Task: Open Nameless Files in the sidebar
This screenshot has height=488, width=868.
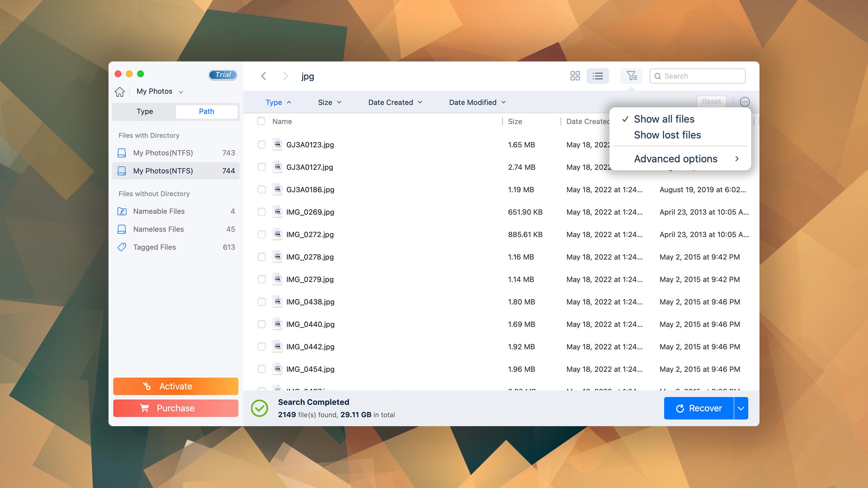Action: 176,229
